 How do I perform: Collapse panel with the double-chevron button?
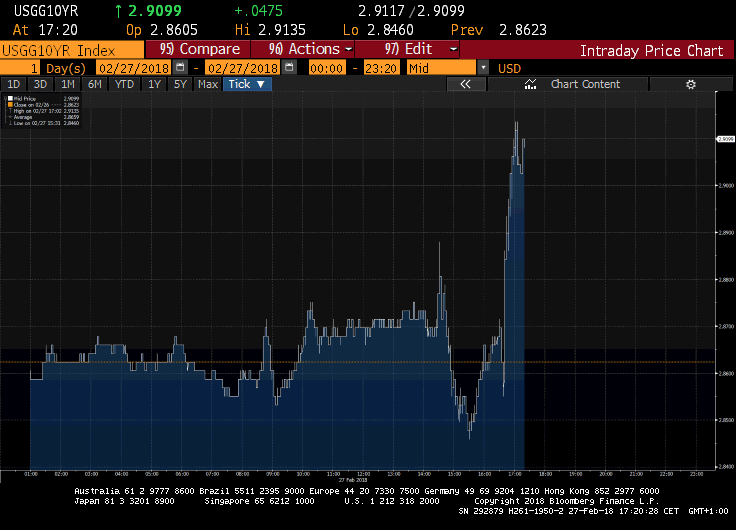point(466,84)
